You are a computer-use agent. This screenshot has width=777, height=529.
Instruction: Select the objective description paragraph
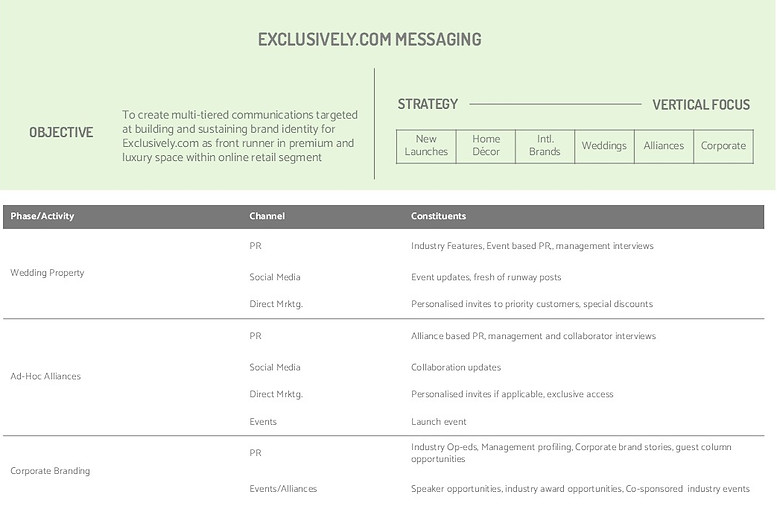tap(239, 136)
